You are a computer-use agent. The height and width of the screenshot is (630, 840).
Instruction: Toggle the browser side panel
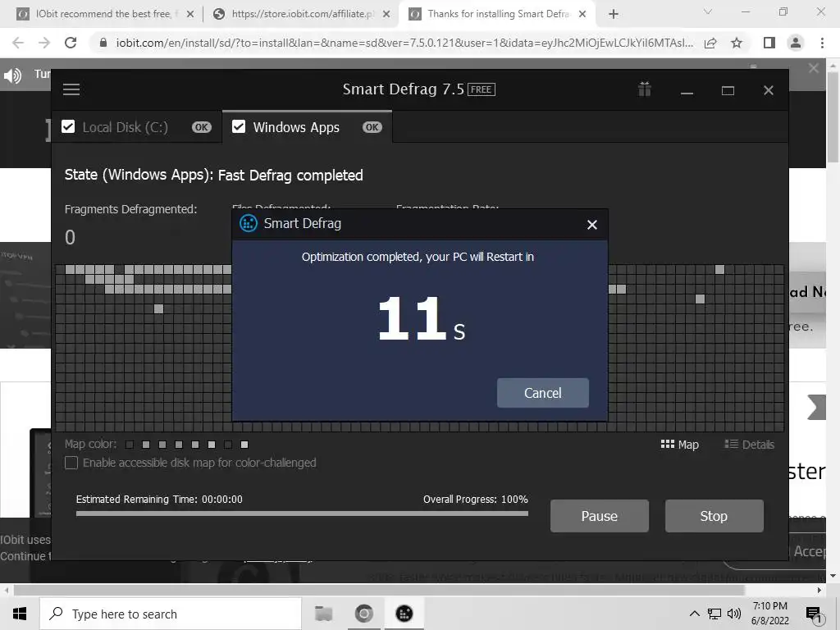click(x=769, y=43)
